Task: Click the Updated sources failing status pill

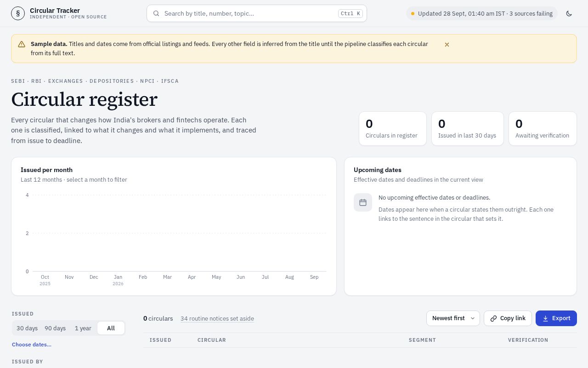Action: coord(482,13)
